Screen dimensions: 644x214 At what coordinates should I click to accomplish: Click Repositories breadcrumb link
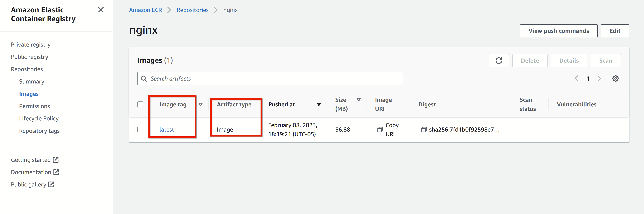(192, 10)
